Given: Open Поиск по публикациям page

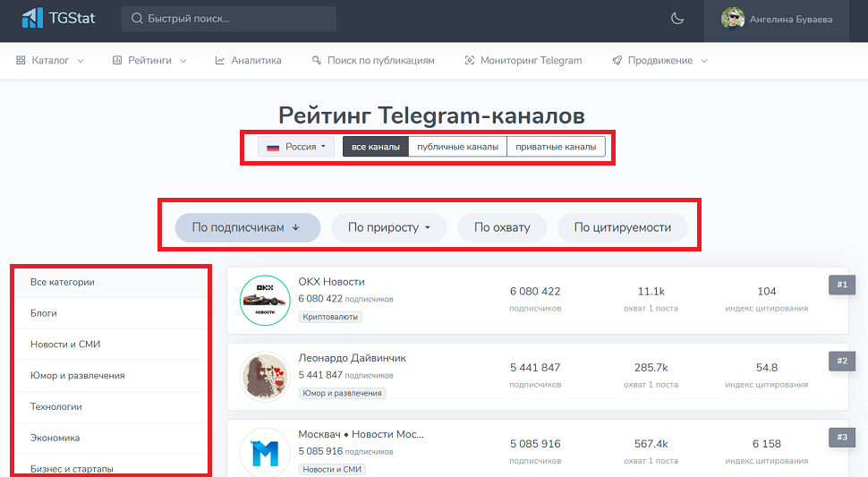Looking at the screenshot, I should tap(373, 60).
